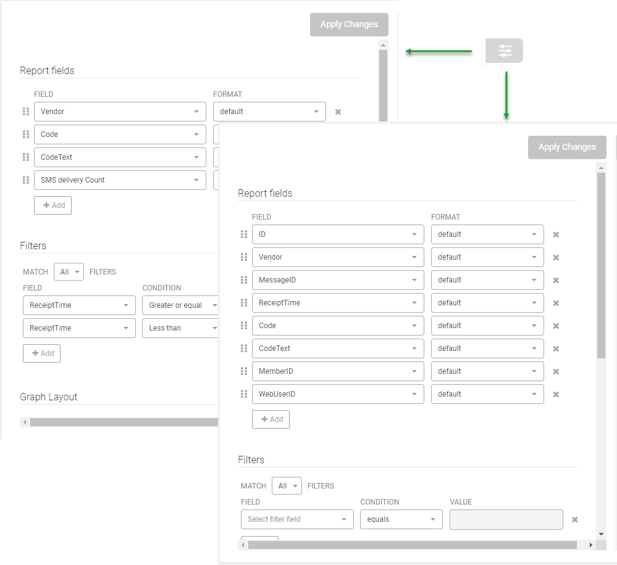Click front panel horizontal scrollbar left arrow
The image size is (617, 565).
coord(243,545)
